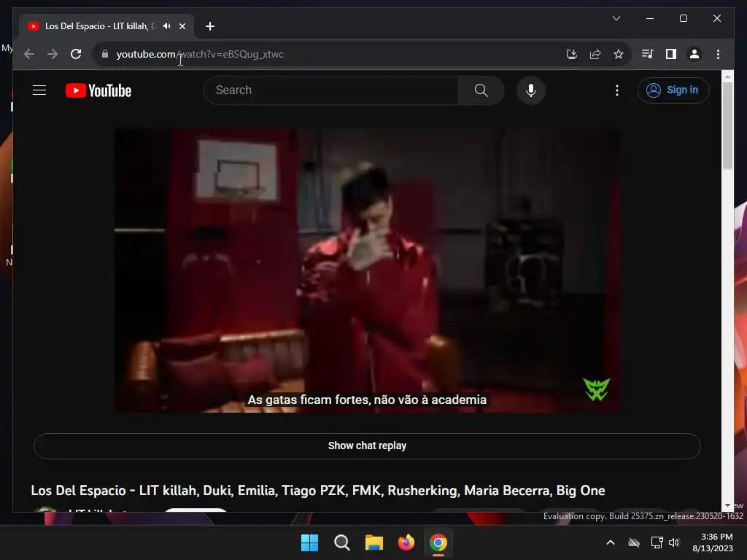Click the Chrome taskbar icon
Viewport: 747px width, 560px height.
438,542
